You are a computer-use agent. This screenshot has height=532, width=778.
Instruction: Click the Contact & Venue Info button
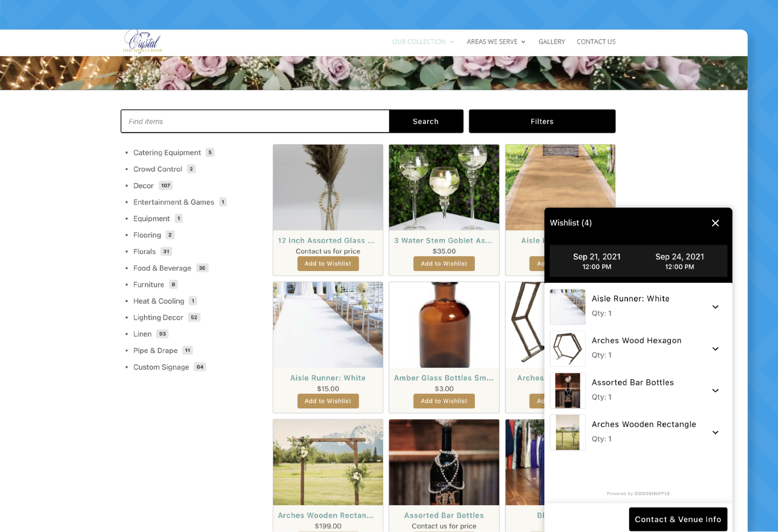678,519
